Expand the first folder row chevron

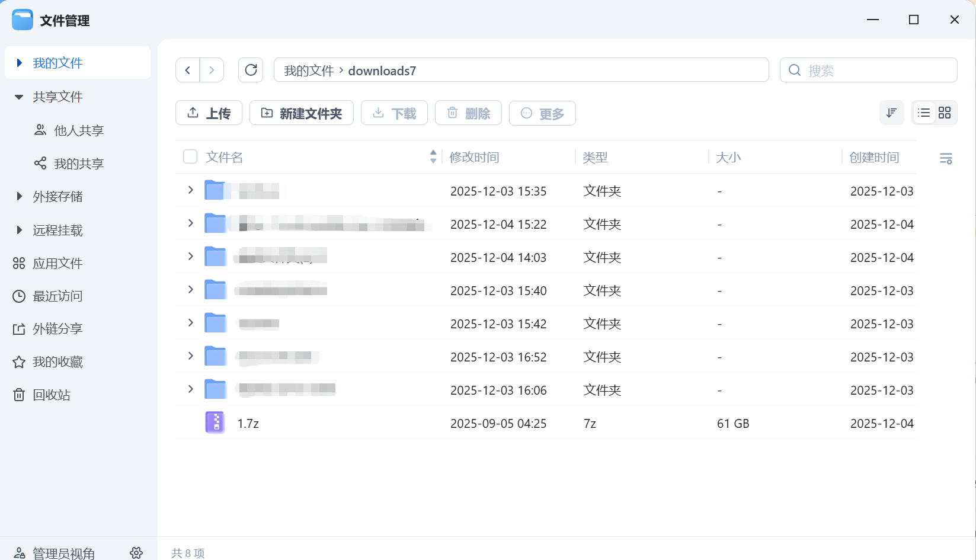click(190, 190)
